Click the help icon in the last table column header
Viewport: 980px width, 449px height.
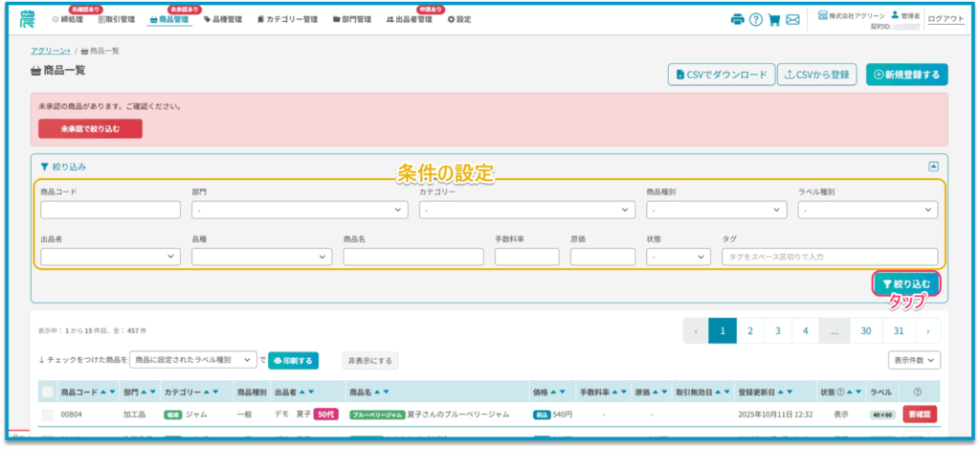[918, 392]
